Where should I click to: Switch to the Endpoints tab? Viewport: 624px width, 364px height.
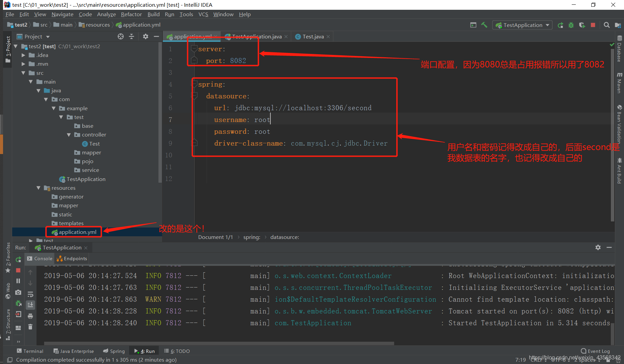[x=72, y=259]
